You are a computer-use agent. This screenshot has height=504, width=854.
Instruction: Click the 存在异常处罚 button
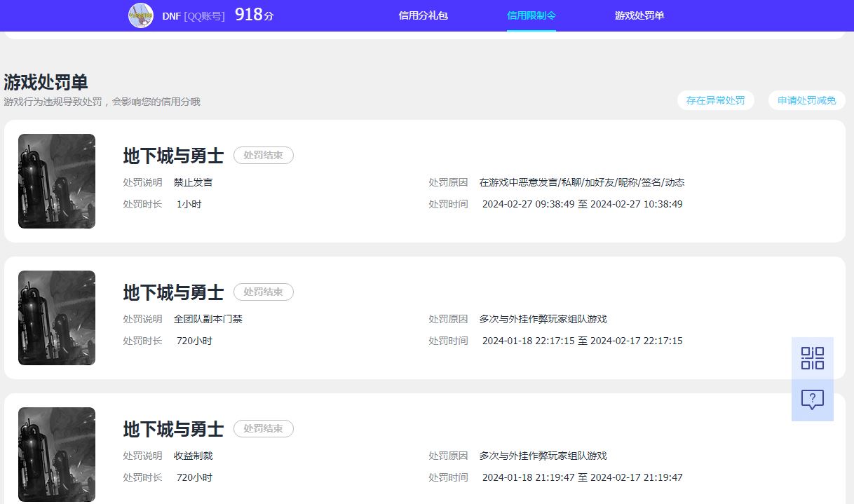715,100
